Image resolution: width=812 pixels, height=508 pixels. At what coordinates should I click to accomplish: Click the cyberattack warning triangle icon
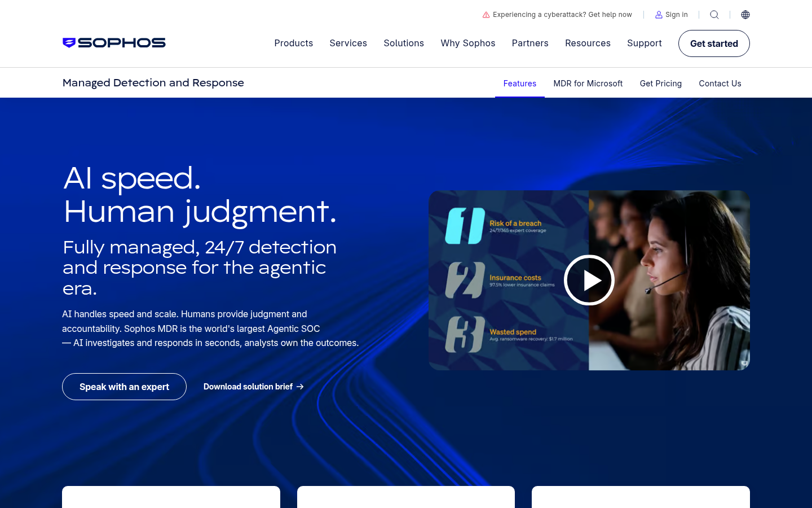(486, 15)
